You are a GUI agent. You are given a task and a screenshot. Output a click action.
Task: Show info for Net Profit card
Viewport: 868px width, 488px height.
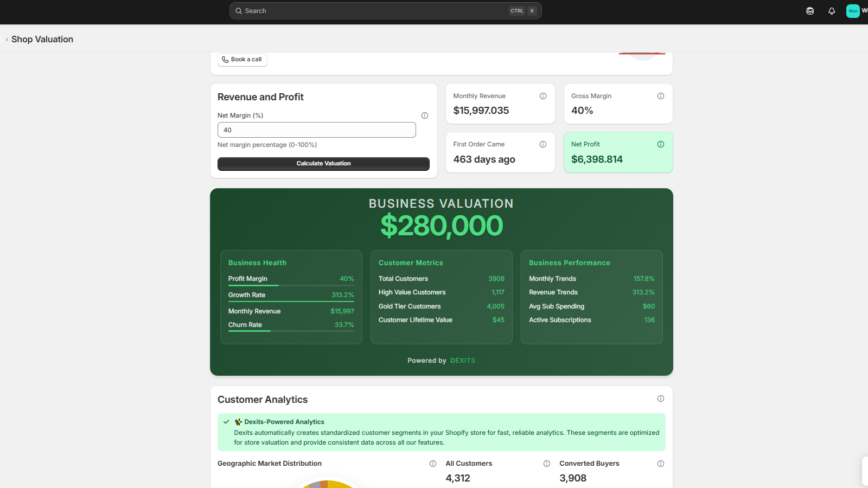(661, 144)
